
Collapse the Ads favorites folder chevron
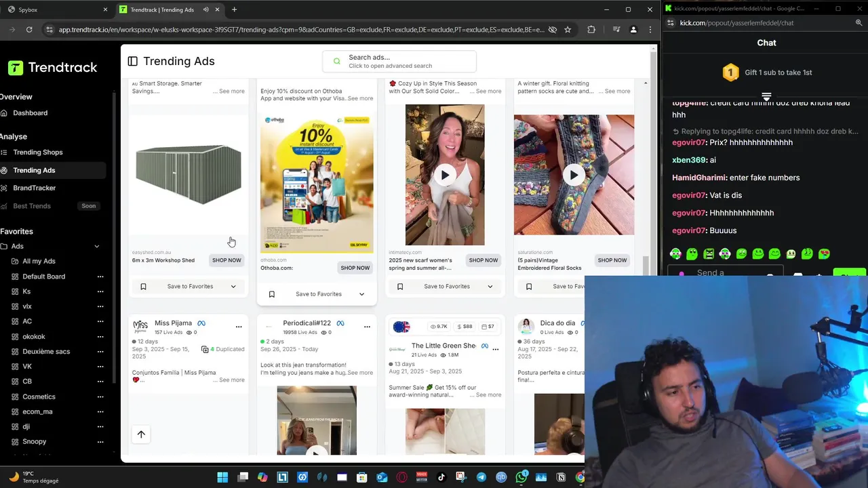96,246
